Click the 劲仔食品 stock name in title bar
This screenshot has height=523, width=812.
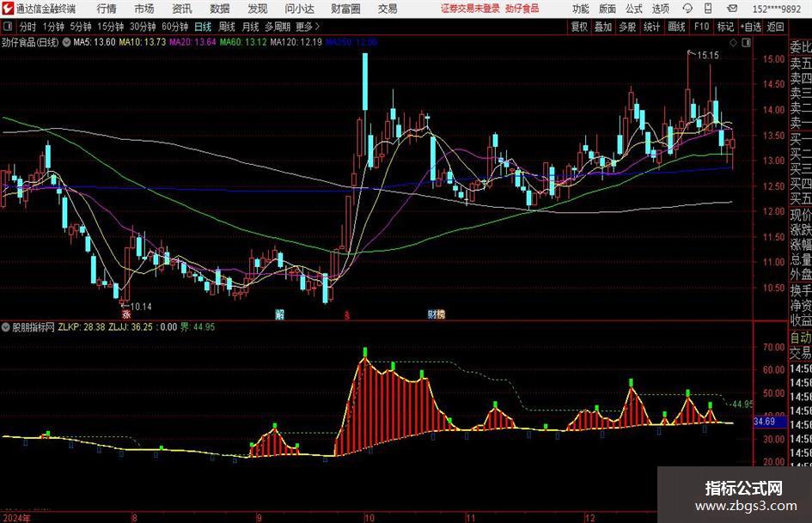click(x=522, y=9)
